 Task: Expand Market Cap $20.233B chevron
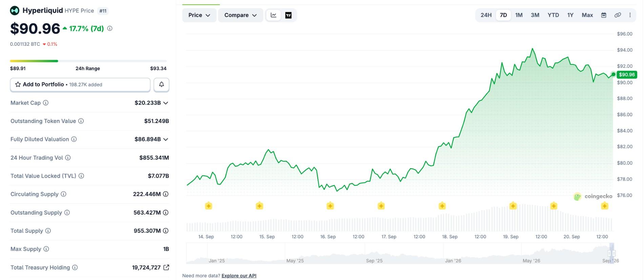166,103
